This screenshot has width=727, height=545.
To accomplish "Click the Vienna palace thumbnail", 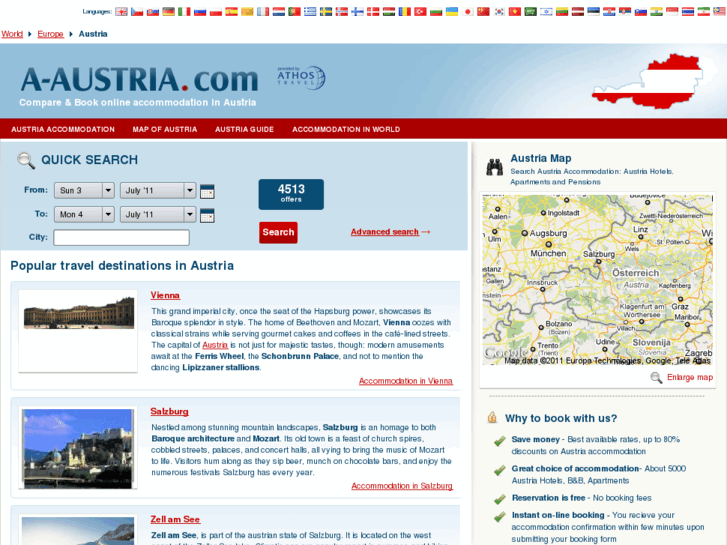I will coord(78,331).
